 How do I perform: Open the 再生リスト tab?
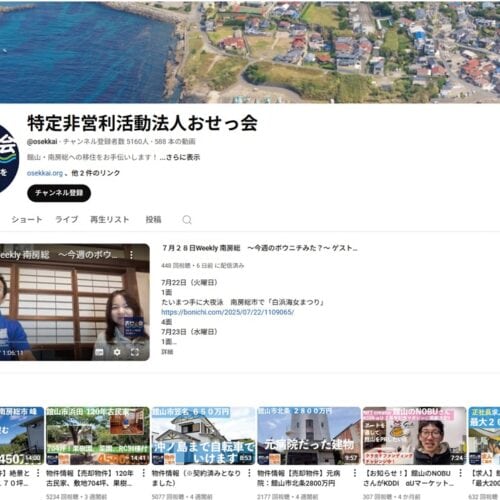[110, 220]
